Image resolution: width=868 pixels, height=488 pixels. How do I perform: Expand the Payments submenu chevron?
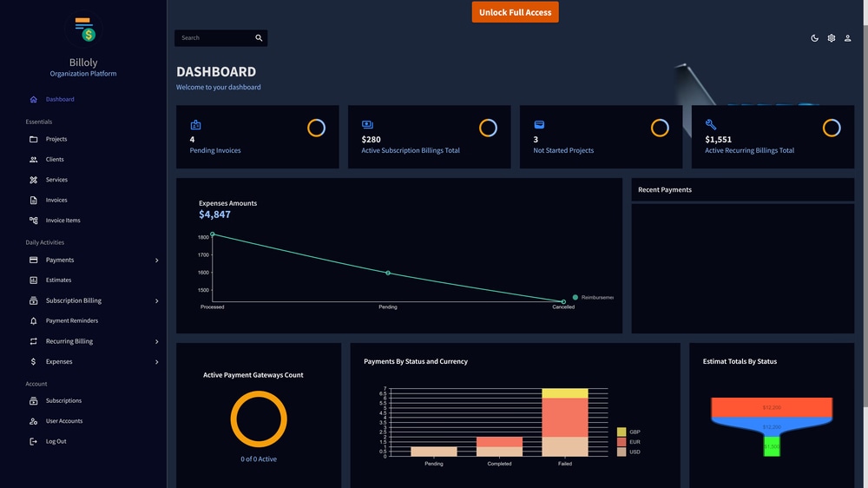[156, 260]
